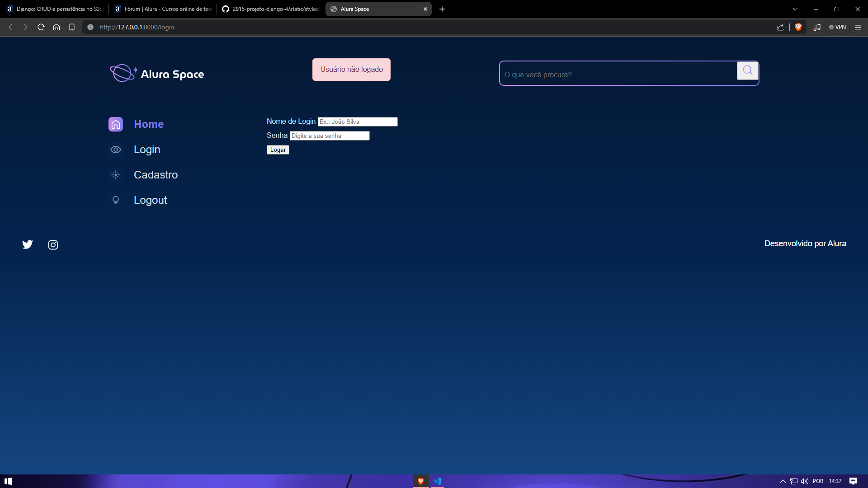Image resolution: width=868 pixels, height=488 pixels.
Task: Open the browser hamburger menu
Action: coord(858,27)
